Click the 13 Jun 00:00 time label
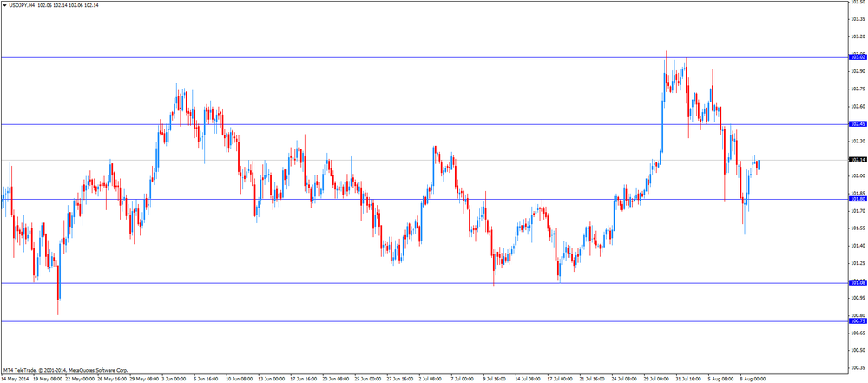Viewport: 868px width, 383px height. 272,380
